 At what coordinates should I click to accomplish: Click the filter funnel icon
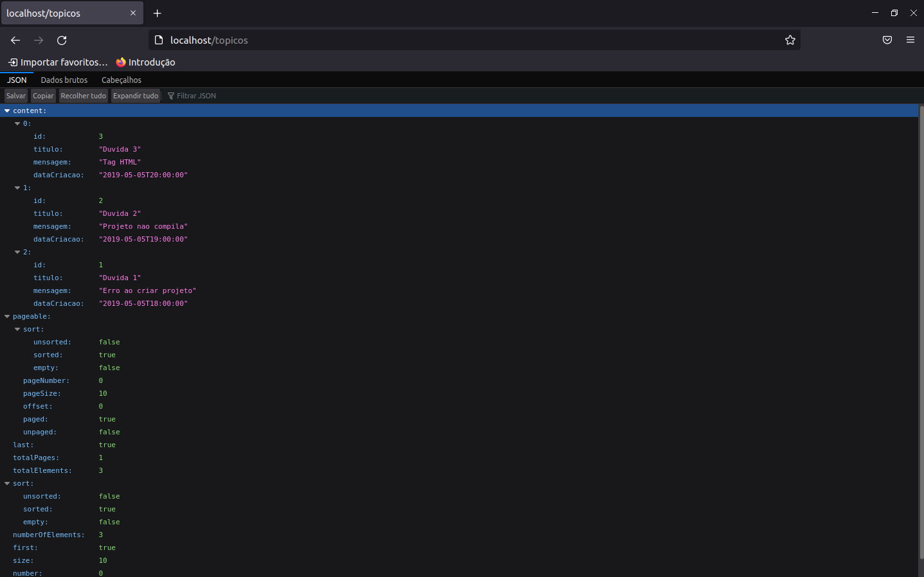(x=171, y=96)
